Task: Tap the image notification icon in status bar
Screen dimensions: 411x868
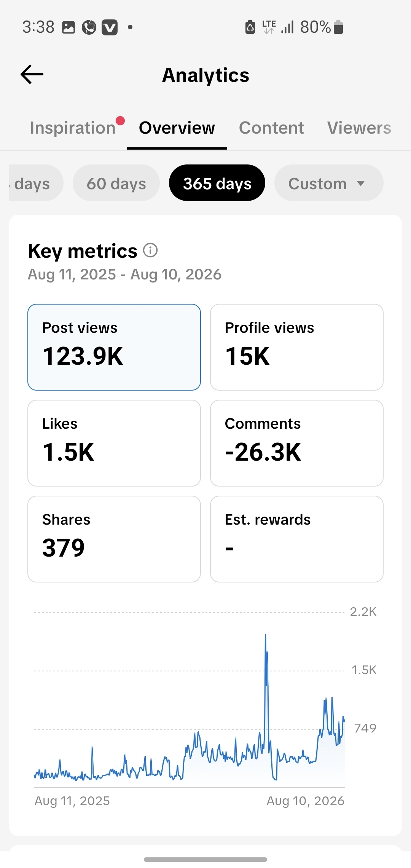Action: 68,27
